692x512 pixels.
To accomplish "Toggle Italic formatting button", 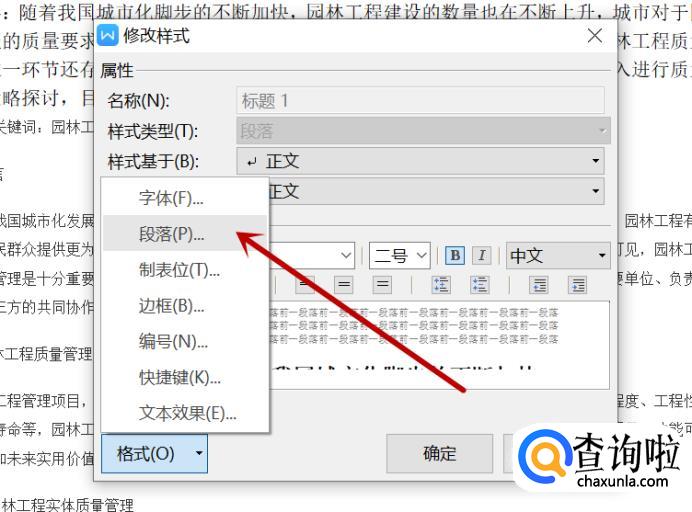I will (x=482, y=256).
